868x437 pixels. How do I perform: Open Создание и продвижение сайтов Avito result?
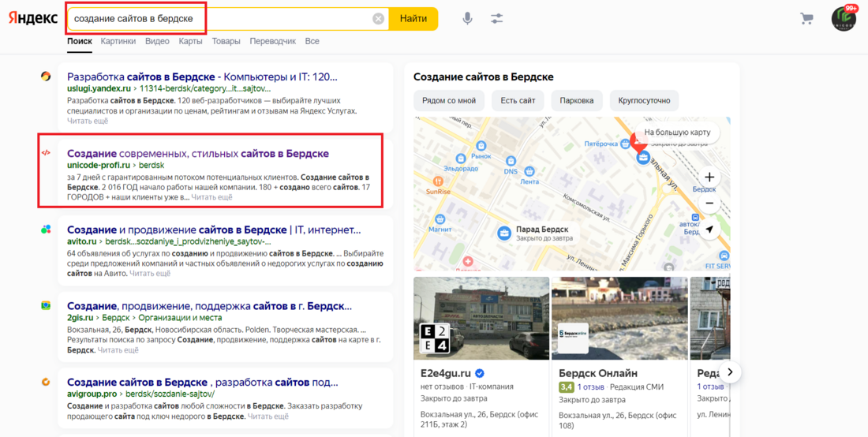click(x=214, y=230)
